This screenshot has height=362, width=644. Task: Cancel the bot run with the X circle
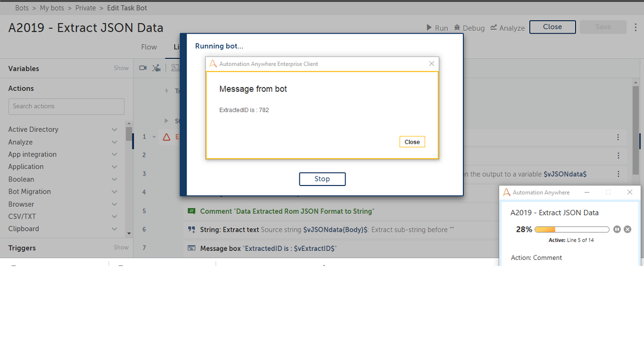(627, 229)
